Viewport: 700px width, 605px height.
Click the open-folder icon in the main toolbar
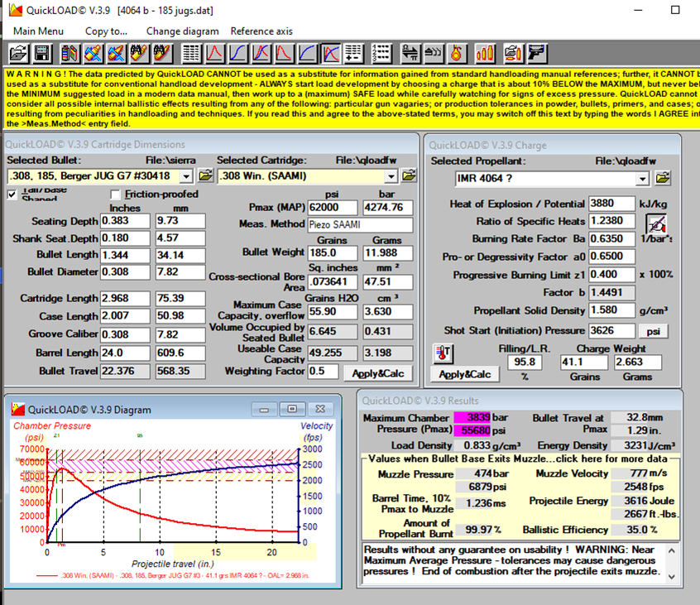(19, 54)
